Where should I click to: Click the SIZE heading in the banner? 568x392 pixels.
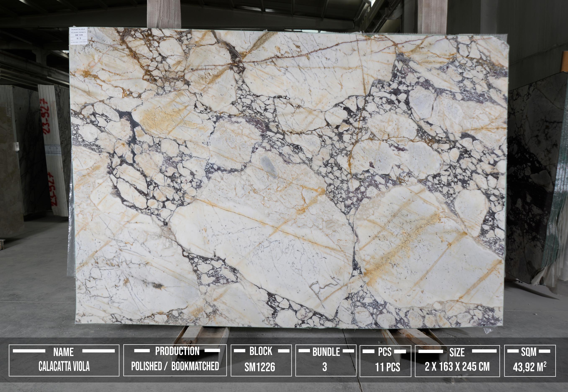[457, 352]
